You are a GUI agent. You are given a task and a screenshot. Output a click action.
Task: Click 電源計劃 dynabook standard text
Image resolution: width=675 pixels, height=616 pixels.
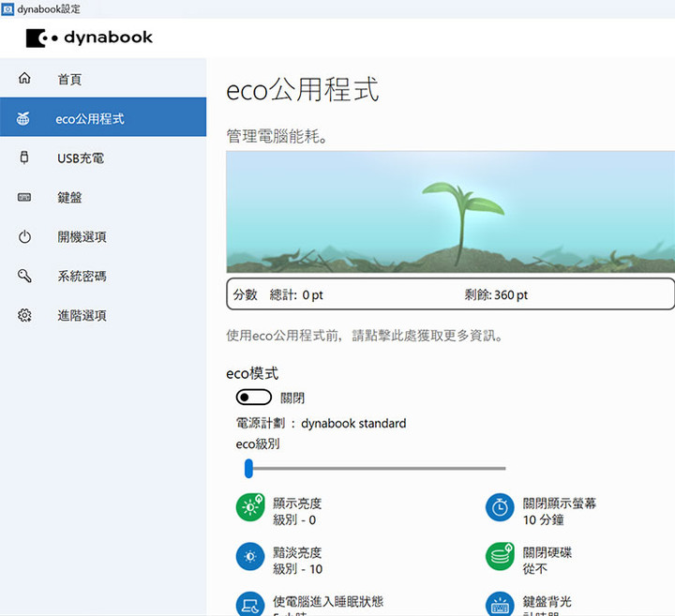321,423
